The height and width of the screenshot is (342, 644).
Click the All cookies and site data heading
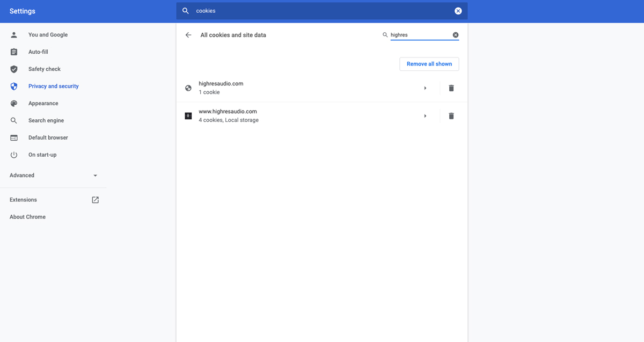[233, 35]
